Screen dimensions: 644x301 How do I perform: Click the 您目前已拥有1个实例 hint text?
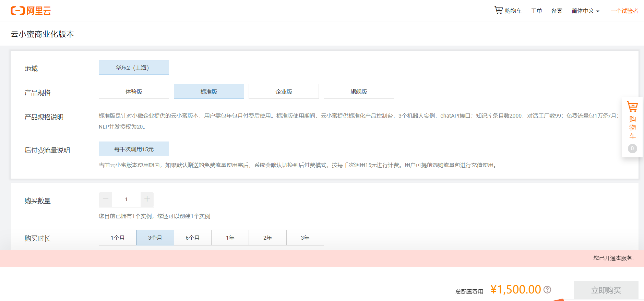pyautogui.click(x=154, y=216)
